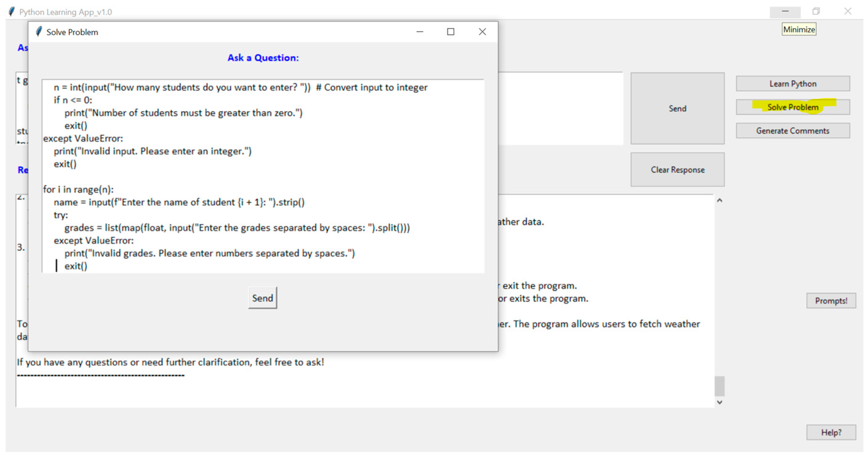The image size is (868, 457).
Task: Minimize the main Python Learning App window
Action: coord(785,11)
